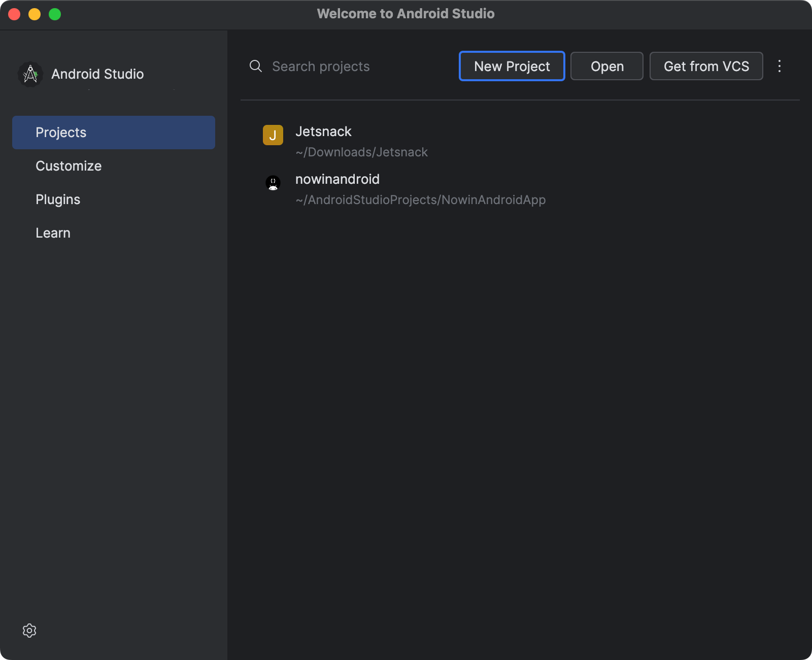The width and height of the screenshot is (812, 660).
Task: Click the search magnifier icon
Action: (255, 66)
